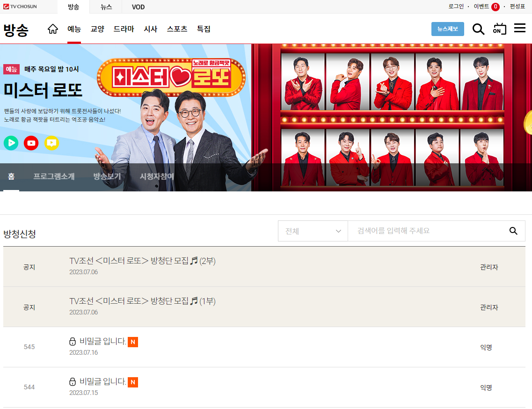Open the 방송보기 program tab
The image size is (532, 409).
107,176
